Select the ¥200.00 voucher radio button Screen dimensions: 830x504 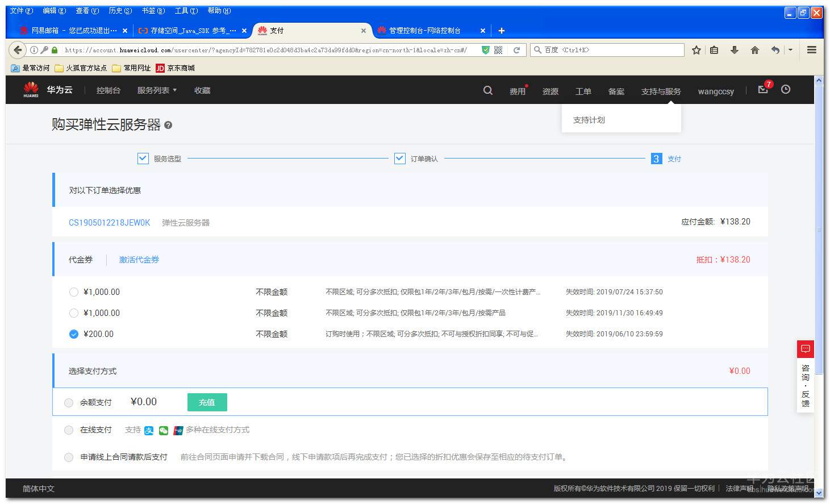74,334
